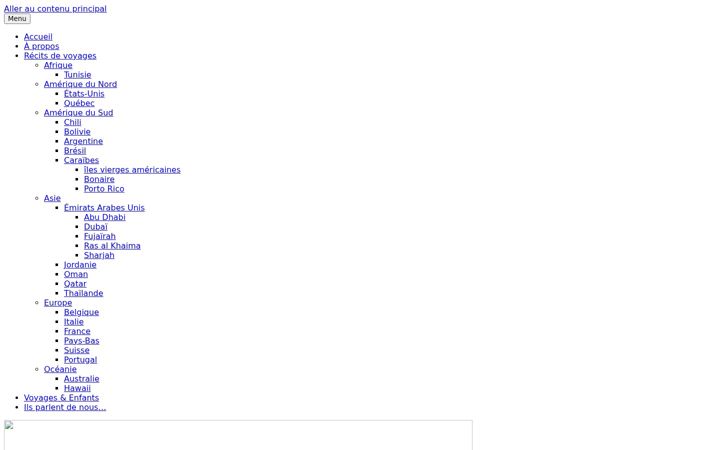Open the États-Unis link
The image size is (720, 450).
[84, 94]
